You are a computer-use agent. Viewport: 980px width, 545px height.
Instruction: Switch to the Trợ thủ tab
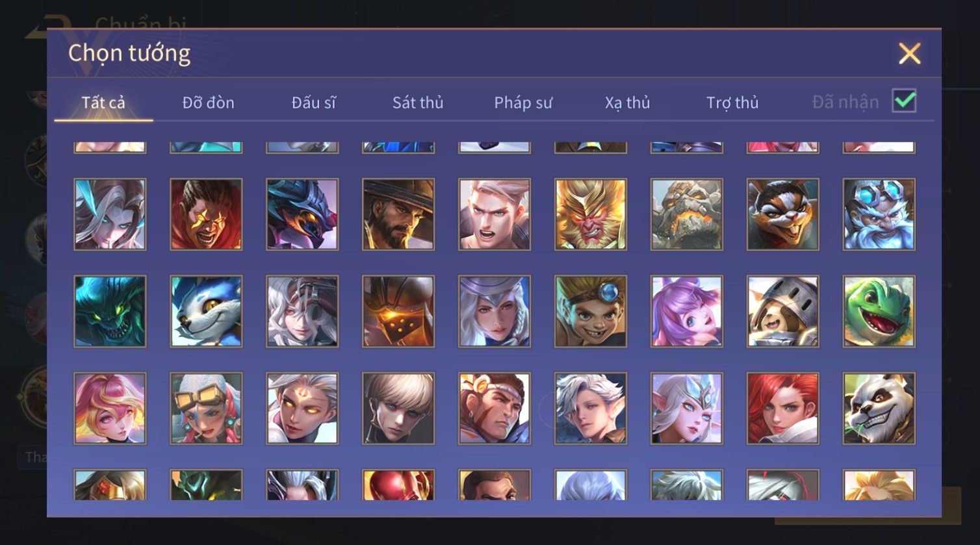point(732,103)
